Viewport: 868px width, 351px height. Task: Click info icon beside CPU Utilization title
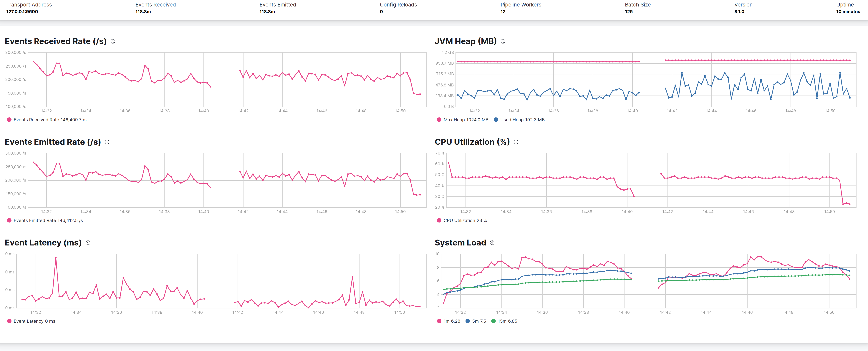tap(516, 142)
